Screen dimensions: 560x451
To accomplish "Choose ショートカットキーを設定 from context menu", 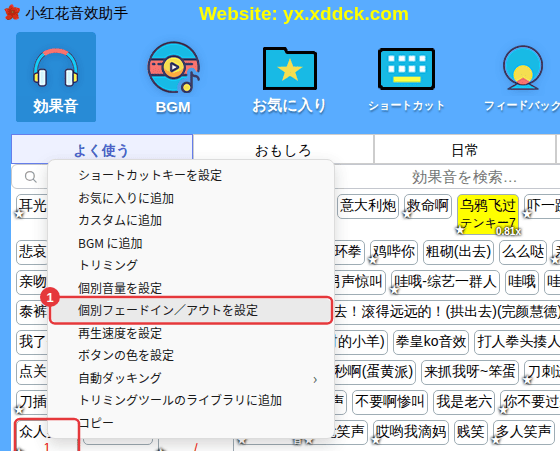I will point(191,175).
